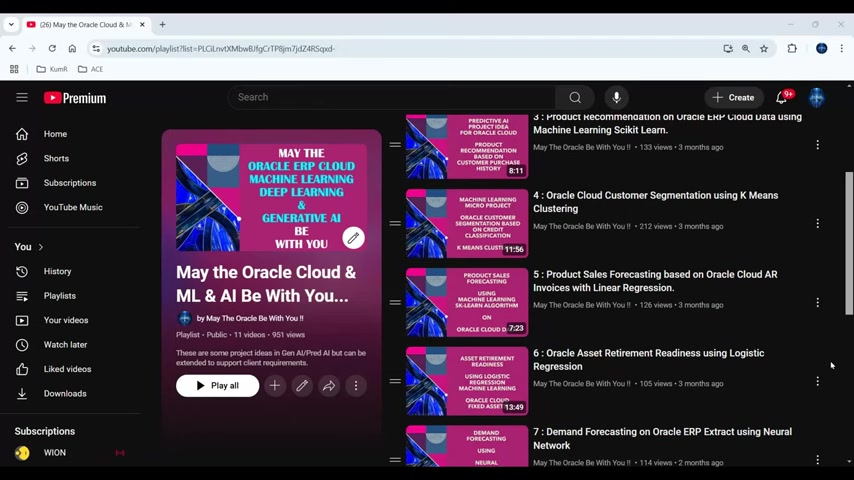Edit playlist details pencil beside Play all
854x480 pixels.
(x=302, y=386)
